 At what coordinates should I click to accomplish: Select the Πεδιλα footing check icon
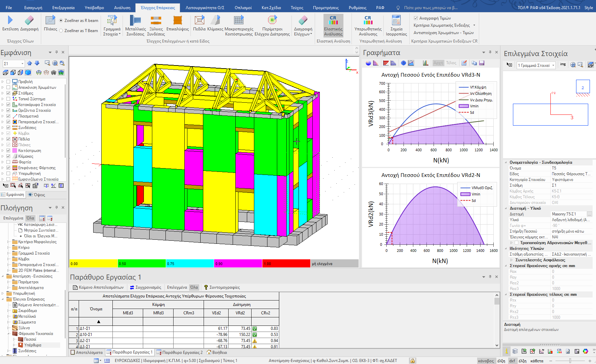199,21
